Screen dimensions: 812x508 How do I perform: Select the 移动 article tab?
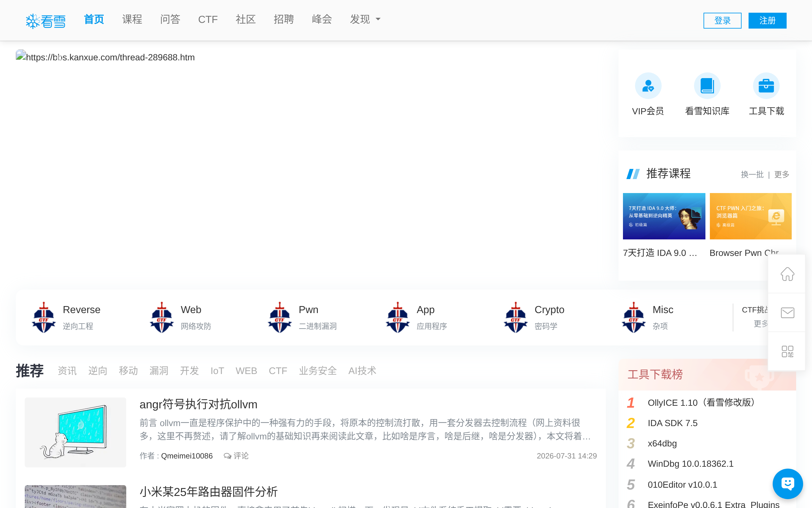(128, 371)
